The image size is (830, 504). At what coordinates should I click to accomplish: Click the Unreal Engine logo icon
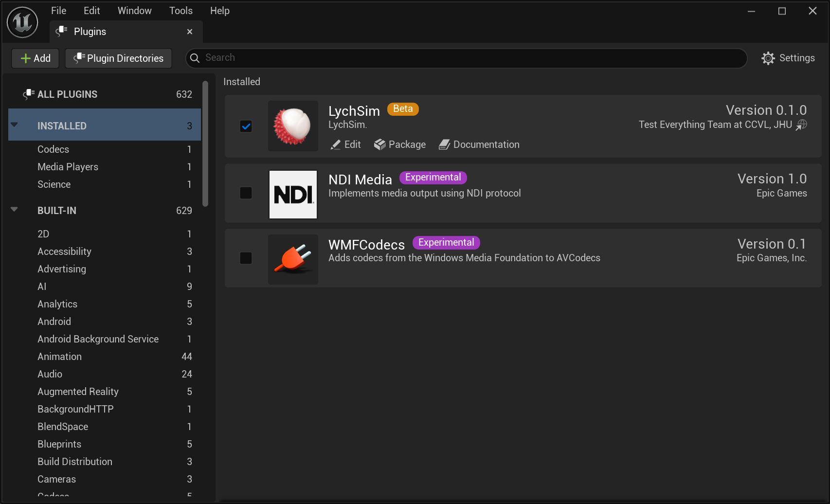[22, 22]
